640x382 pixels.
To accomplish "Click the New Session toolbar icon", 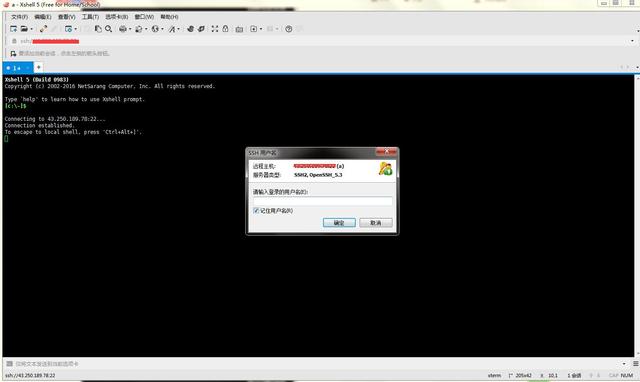I will (x=13, y=29).
